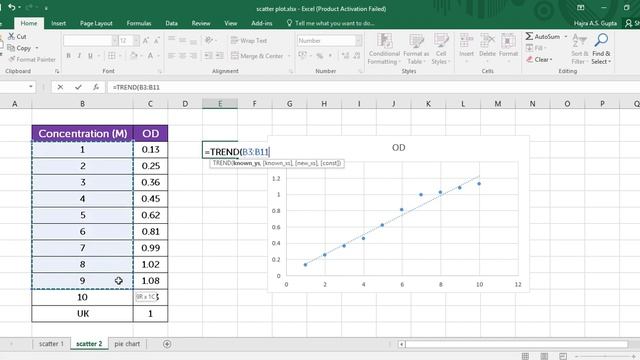Screen dimensions: 640x360
Task: Click the zoom slider in the status bar
Action: pyautogui.click(x=605, y=356)
